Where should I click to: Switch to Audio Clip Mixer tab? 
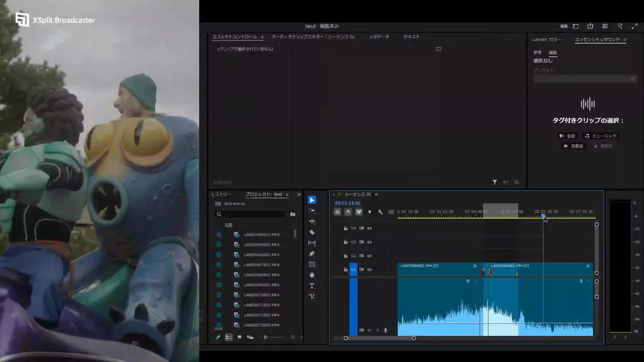click(x=313, y=37)
